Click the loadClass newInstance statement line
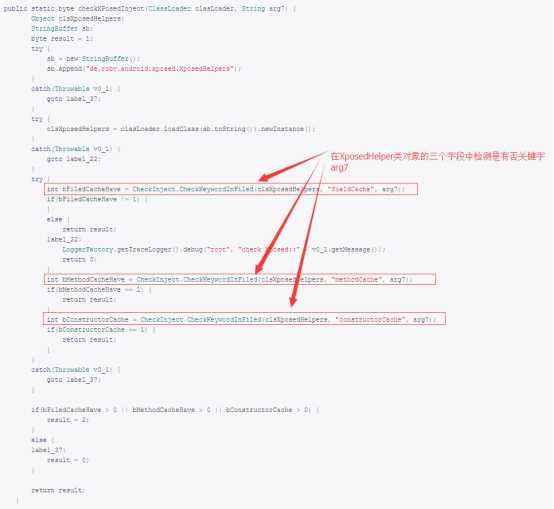The height and width of the screenshot is (509, 554). pos(181,129)
